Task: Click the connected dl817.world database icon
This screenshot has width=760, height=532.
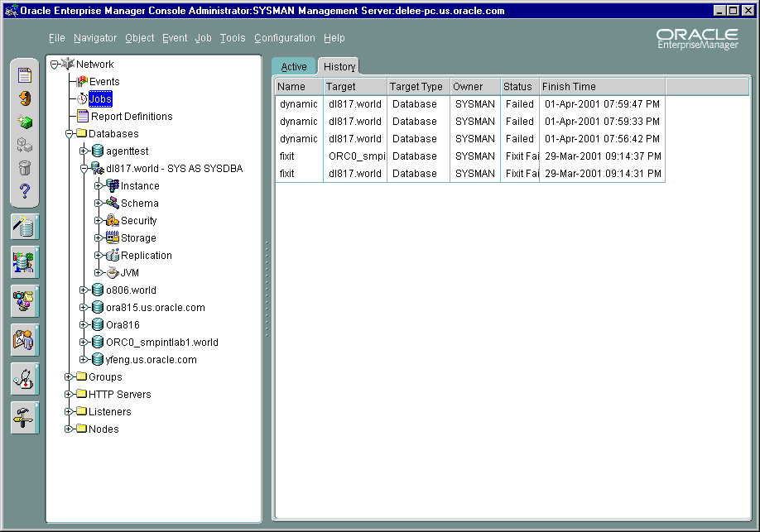Action: point(98,169)
